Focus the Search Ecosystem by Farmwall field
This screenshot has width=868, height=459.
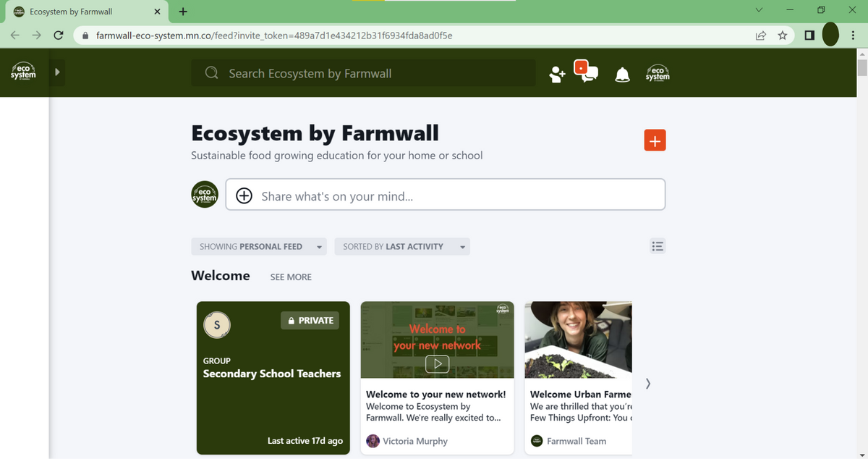[364, 73]
